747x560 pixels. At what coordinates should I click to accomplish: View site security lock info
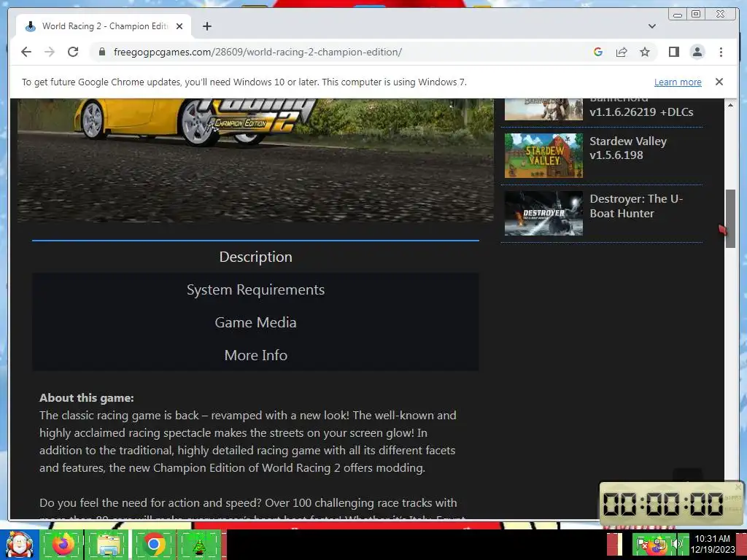coord(102,52)
